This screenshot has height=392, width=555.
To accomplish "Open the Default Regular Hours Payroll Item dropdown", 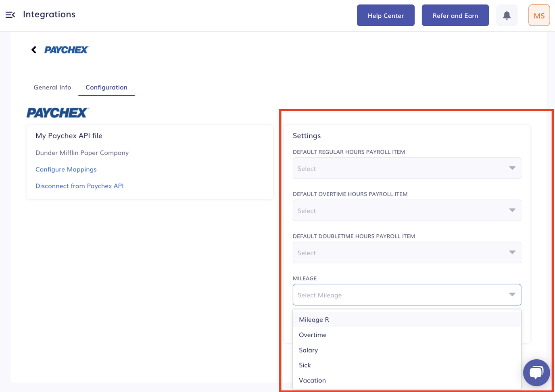I will [407, 168].
